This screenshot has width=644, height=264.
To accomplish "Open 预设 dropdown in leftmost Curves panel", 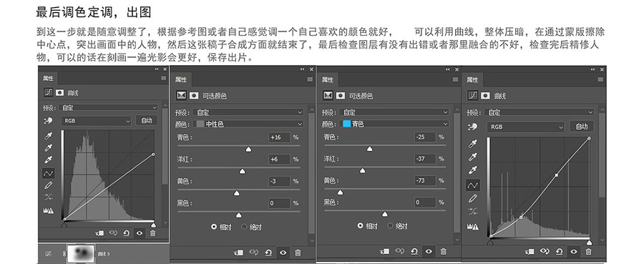I will pyautogui.click(x=109, y=107).
